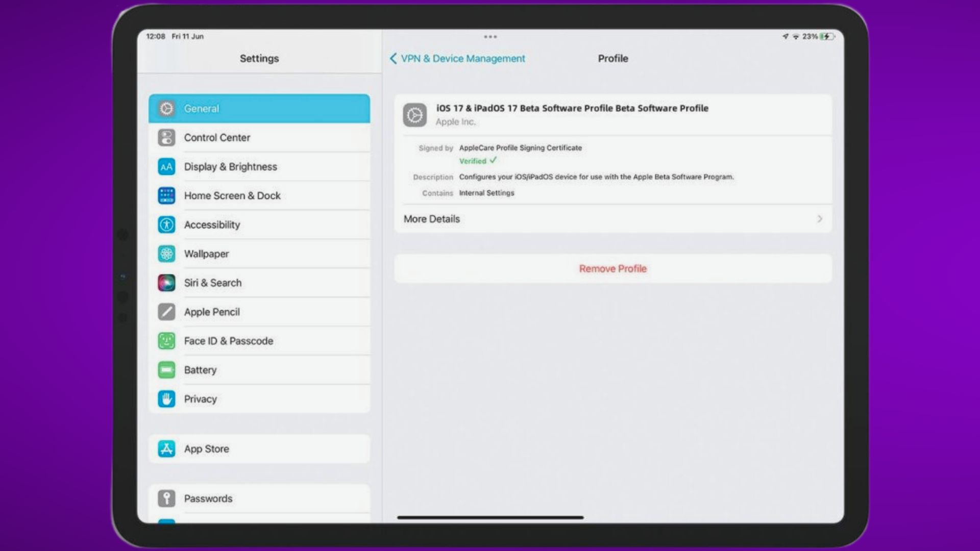Tap AppleCare Profile Signing Certificate text
980x551 pixels.
(521, 148)
